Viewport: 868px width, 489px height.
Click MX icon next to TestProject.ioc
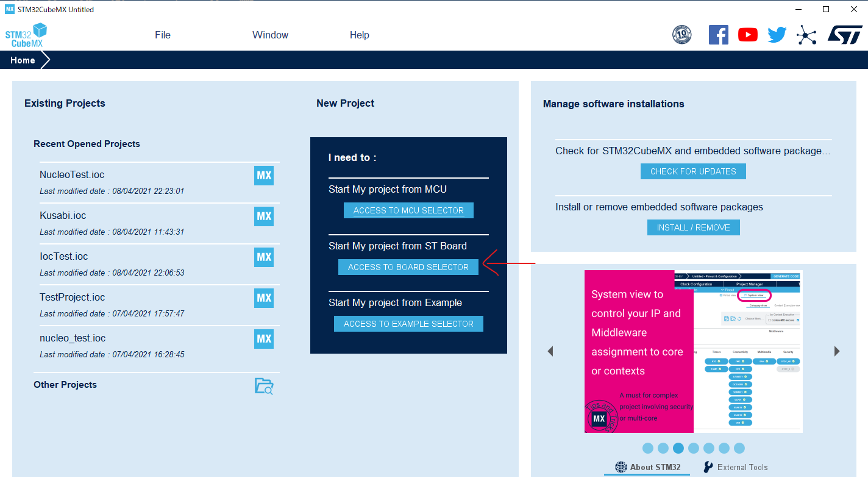[x=264, y=298]
